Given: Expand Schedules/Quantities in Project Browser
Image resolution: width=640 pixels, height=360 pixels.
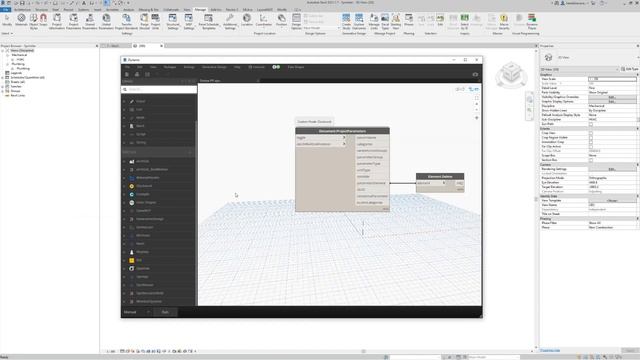Looking at the screenshot, I should click(x=2, y=78).
